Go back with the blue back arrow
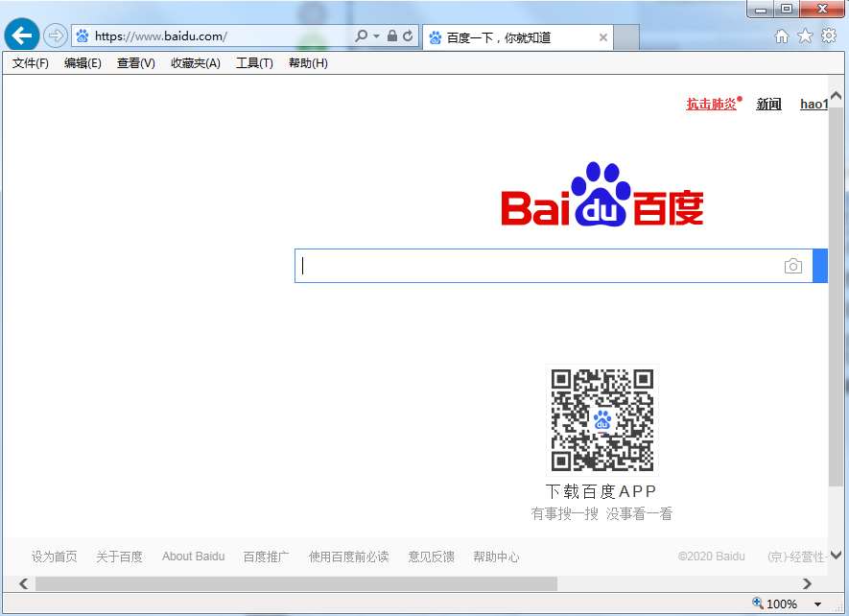This screenshot has width=849, height=616. [x=22, y=36]
